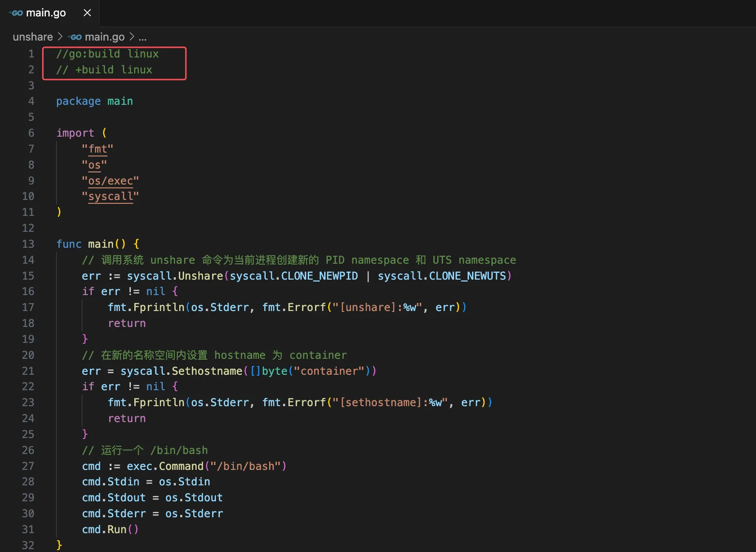The image size is (756, 552).
Task: Follow the "syscall" import link
Action: [110, 197]
